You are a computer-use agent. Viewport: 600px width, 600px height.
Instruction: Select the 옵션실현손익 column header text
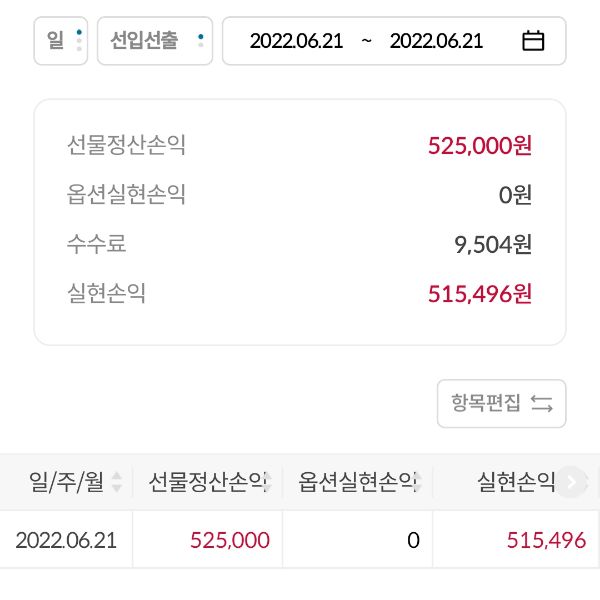tap(356, 482)
